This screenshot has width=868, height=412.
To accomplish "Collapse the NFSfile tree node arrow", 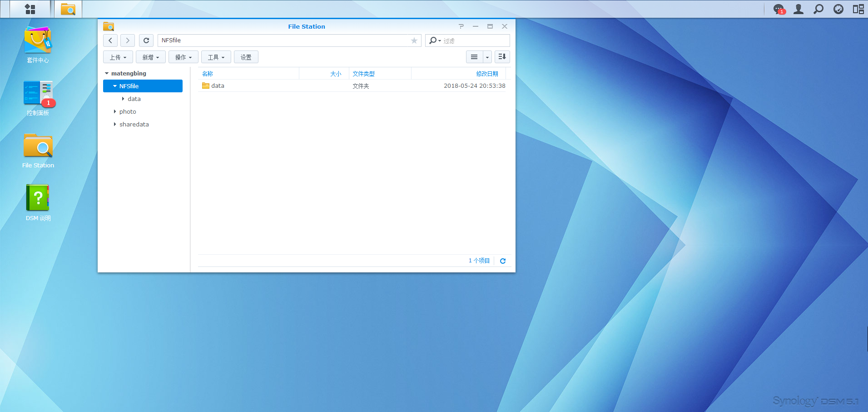I will [x=115, y=86].
